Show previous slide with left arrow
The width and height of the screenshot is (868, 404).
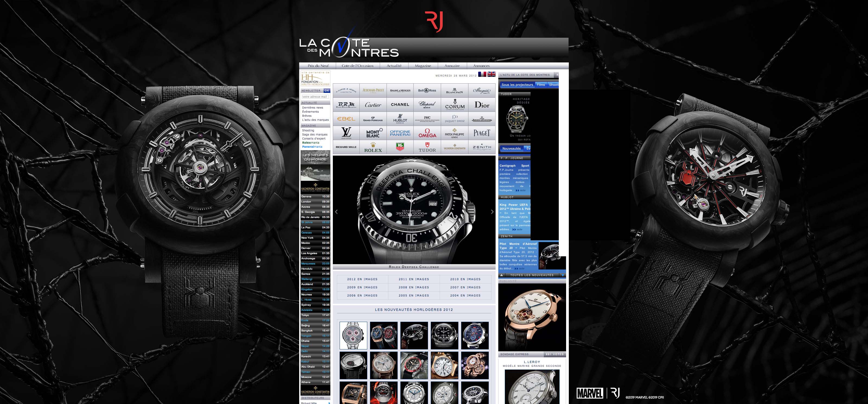point(336,212)
